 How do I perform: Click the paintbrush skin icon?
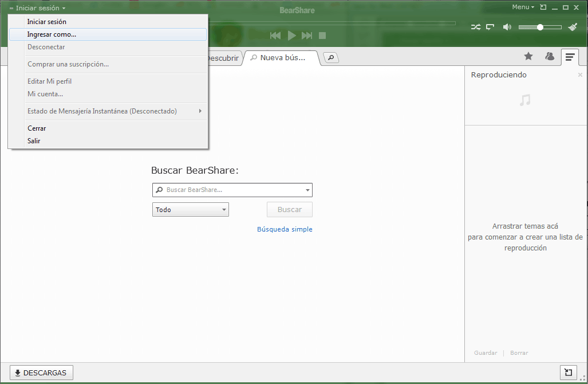pos(573,27)
